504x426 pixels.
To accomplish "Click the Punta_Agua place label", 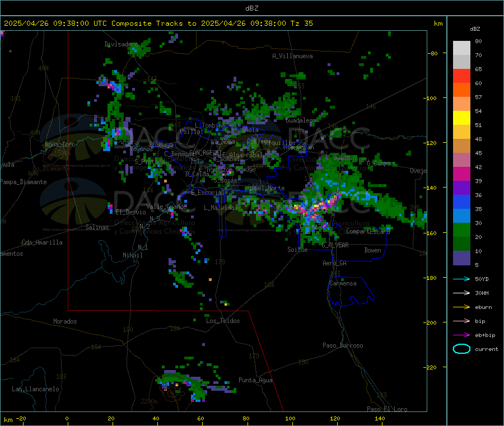I will click(x=255, y=380).
